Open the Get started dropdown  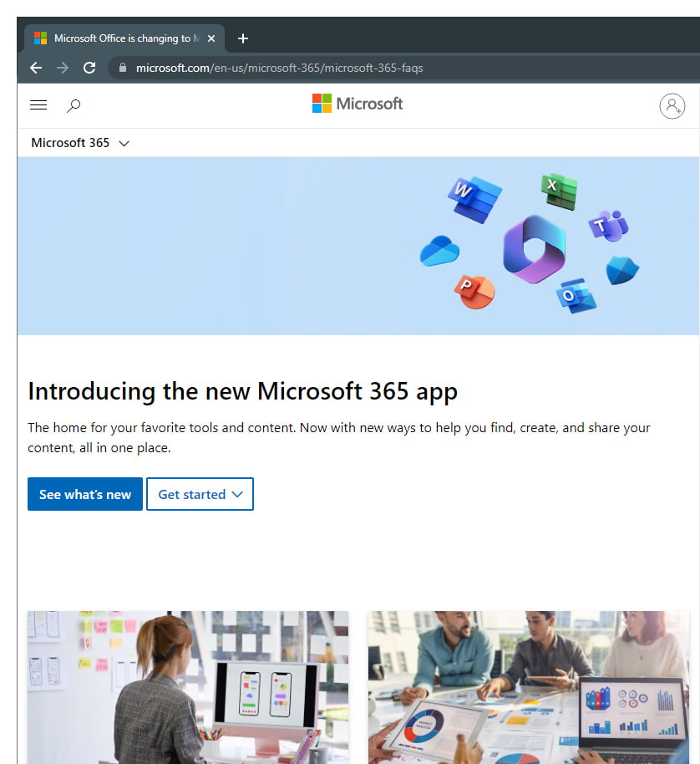tap(200, 494)
